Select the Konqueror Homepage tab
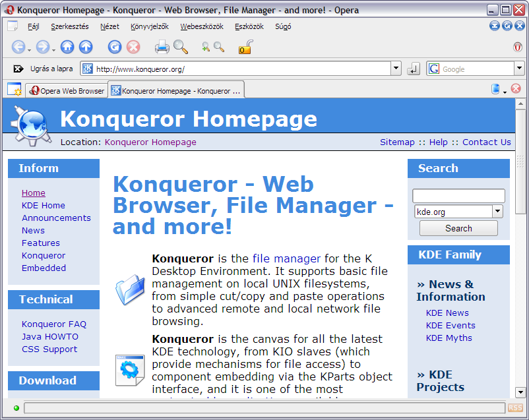Viewport: 529px width, 420px height. tap(176, 90)
